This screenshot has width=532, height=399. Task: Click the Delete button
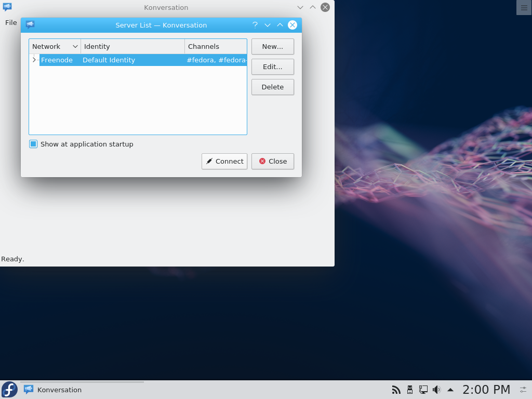click(272, 87)
